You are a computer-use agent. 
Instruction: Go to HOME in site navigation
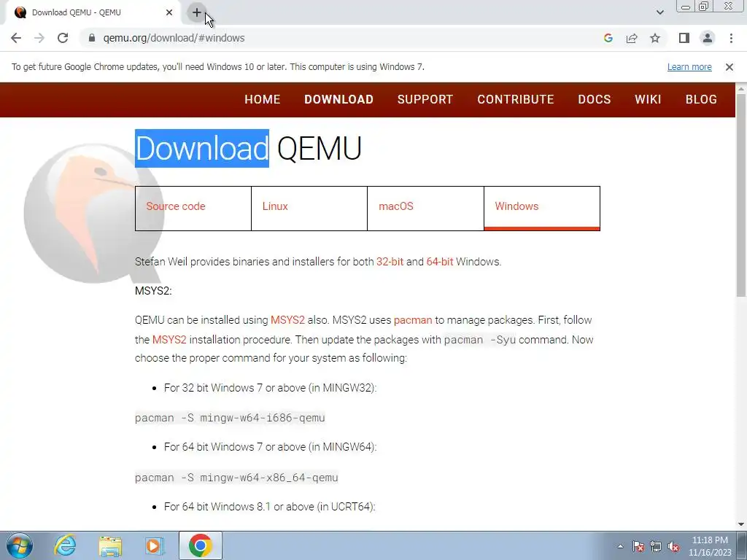click(263, 99)
